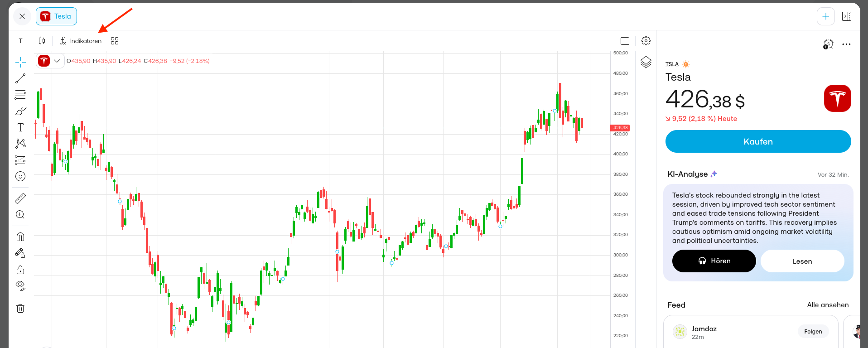Toggle hide drawings eye icon
The height and width of the screenshot is (348, 868).
[x=20, y=285]
